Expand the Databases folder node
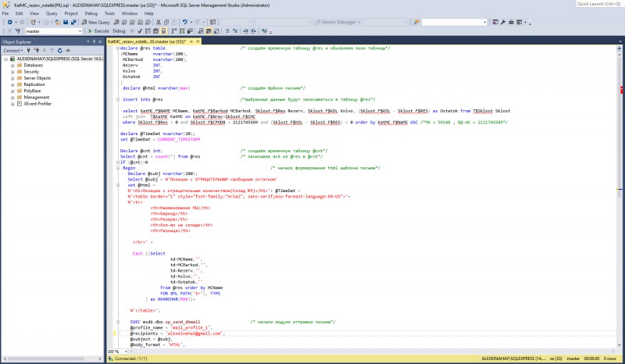625x364 pixels. point(13,65)
